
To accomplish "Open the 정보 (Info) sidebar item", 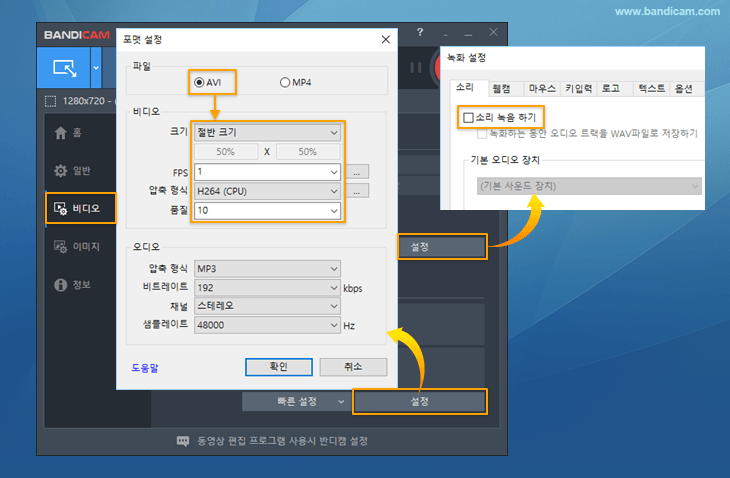I will coord(72,284).
